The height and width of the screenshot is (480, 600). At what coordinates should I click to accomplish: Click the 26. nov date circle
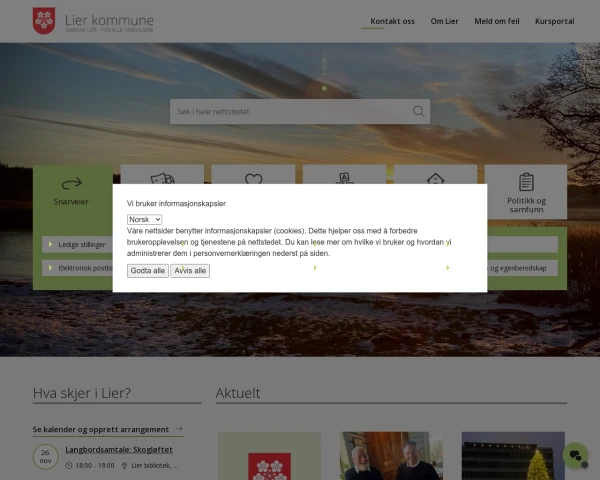point(46,457)
